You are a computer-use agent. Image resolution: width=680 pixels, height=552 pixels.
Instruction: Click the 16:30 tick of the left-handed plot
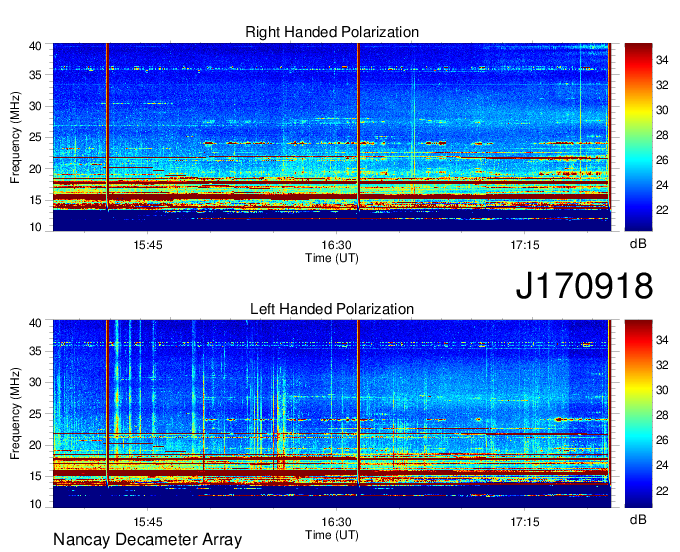point(336,522)
